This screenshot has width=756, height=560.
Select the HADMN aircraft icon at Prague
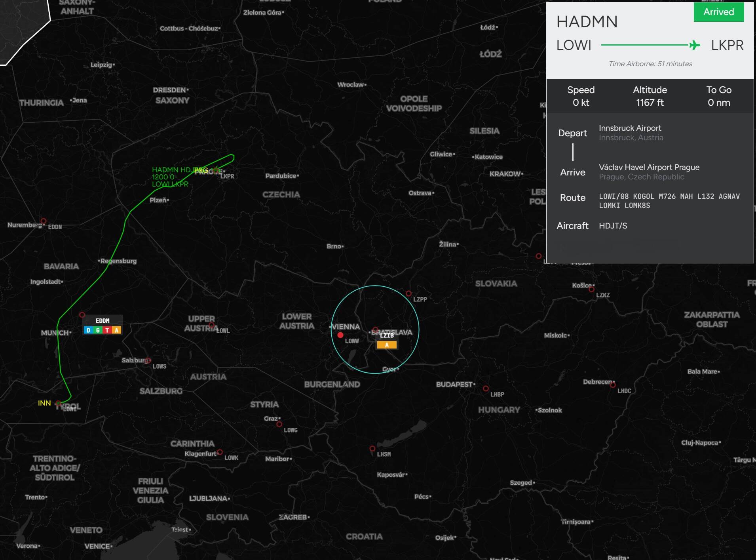216,171
